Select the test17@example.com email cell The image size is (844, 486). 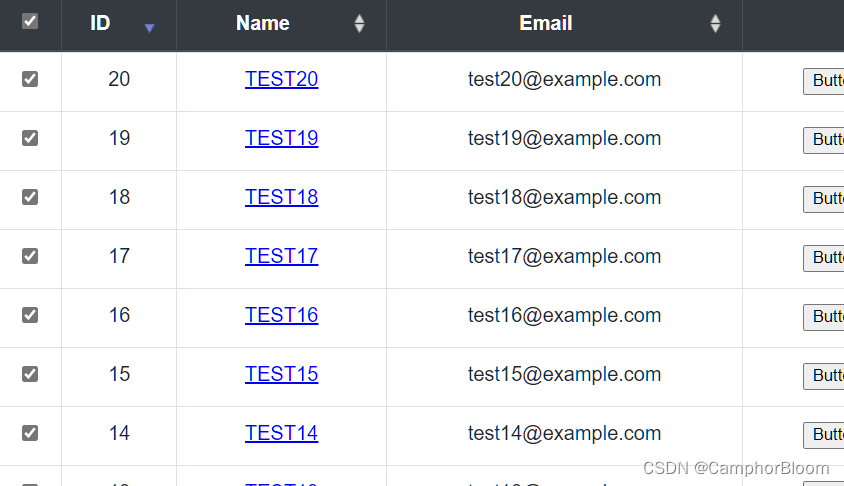tap(564, 256)
